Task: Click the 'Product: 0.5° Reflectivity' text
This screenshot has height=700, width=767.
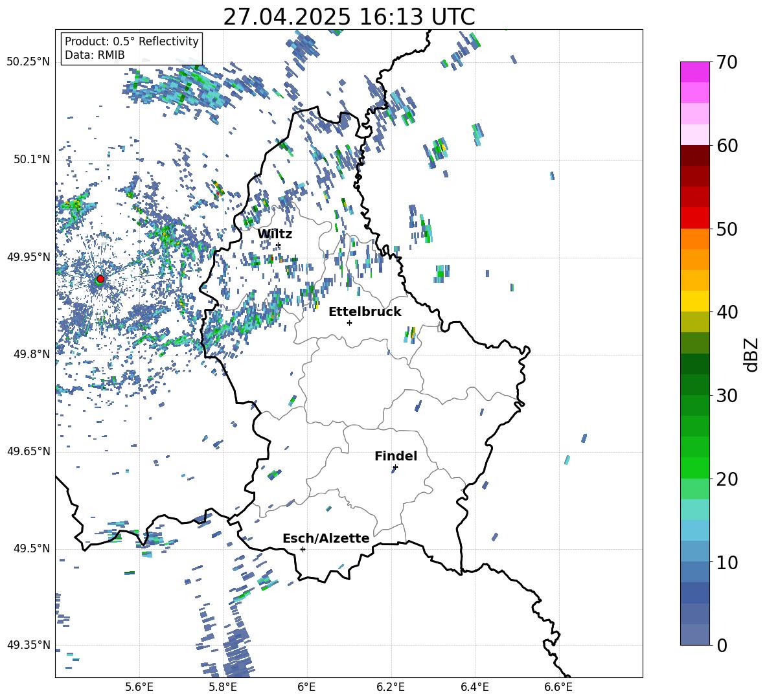Action: pyautogui.click(x=132, y=41)
